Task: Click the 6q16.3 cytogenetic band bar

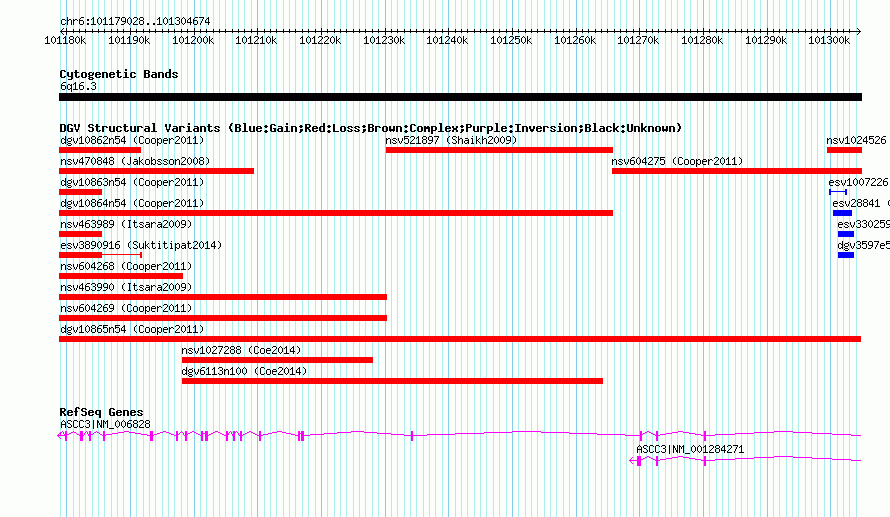Action: (460, 97)
